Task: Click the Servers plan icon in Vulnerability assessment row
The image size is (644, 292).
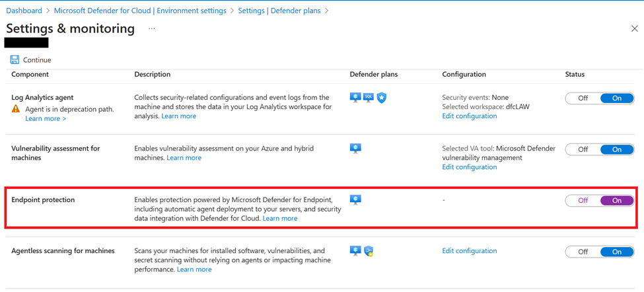Action: point(355,149)
